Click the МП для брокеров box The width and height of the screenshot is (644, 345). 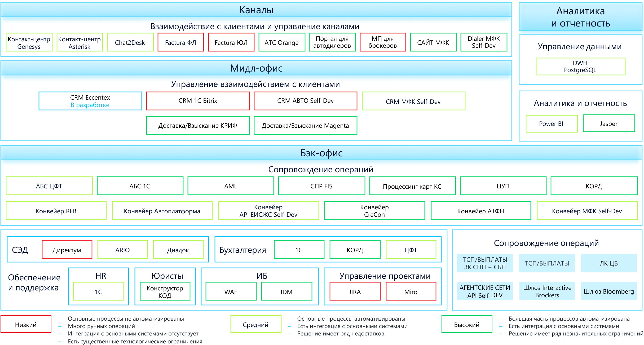(383, 42)
